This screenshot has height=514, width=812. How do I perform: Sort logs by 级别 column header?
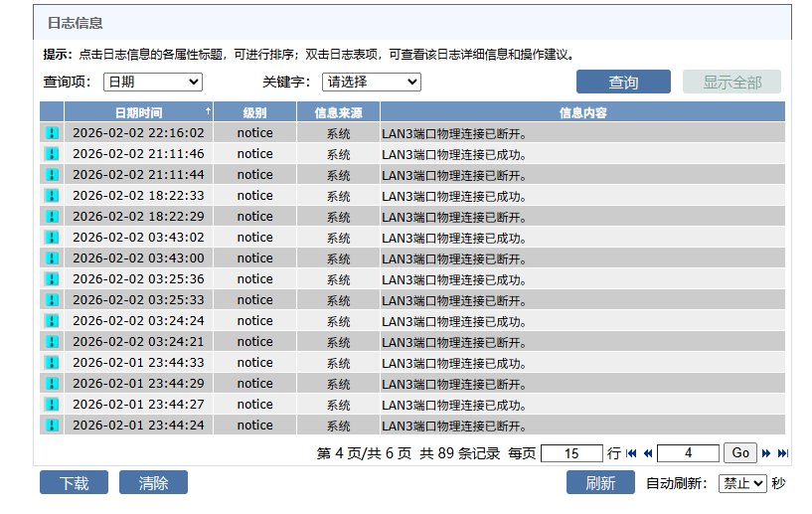tap(254, 112)
